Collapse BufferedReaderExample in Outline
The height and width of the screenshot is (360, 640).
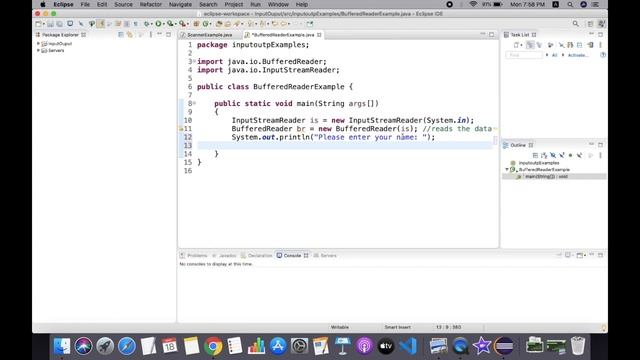click(x=507, y=169)
